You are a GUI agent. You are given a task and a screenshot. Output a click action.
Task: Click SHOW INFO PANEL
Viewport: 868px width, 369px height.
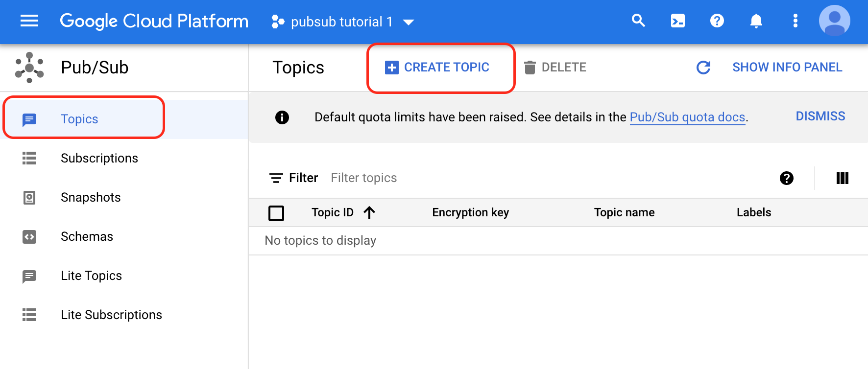(787, 67)
